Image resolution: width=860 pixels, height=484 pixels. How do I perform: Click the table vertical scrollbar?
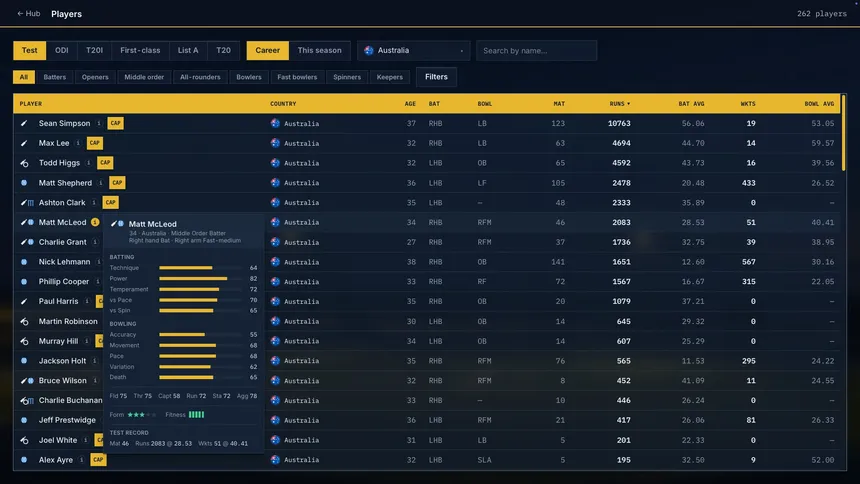844,134
